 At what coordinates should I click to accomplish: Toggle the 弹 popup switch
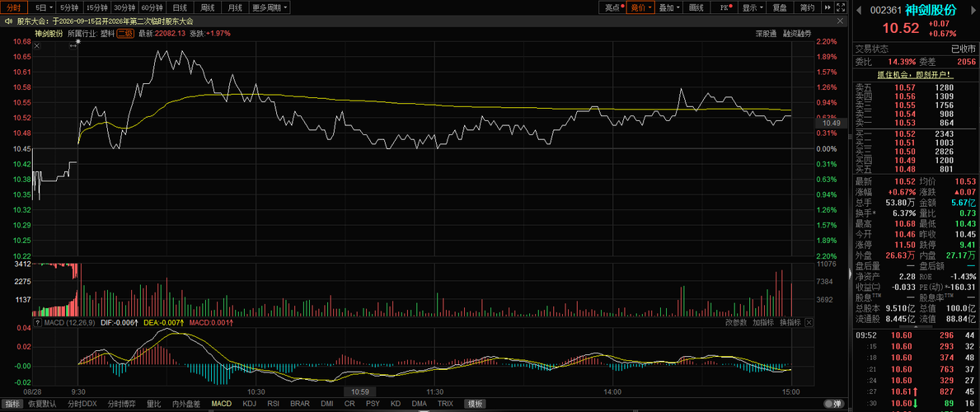click(x=834, y=404)
